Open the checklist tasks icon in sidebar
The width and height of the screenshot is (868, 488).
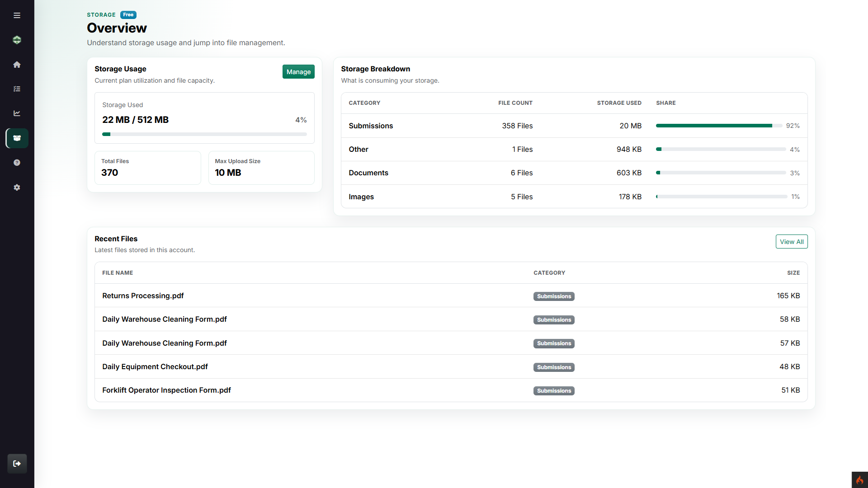(17, 89)
